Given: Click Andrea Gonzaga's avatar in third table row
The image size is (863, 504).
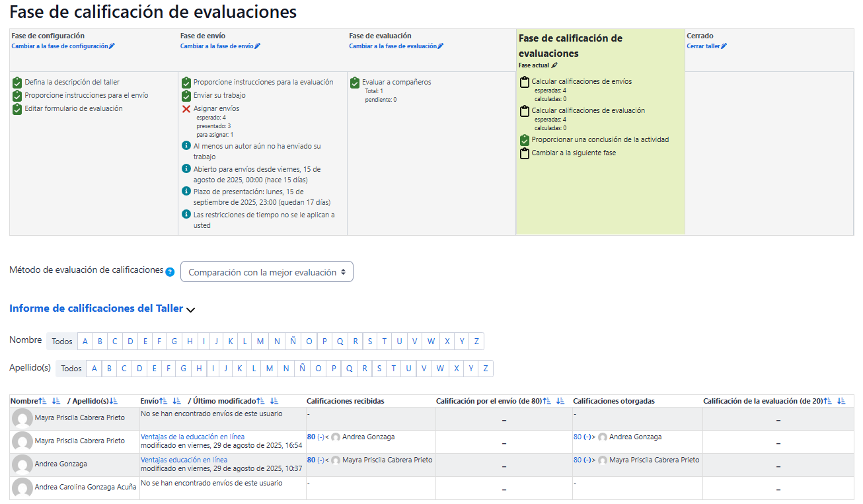Looking at the screenshot, I should pos(22,464).
